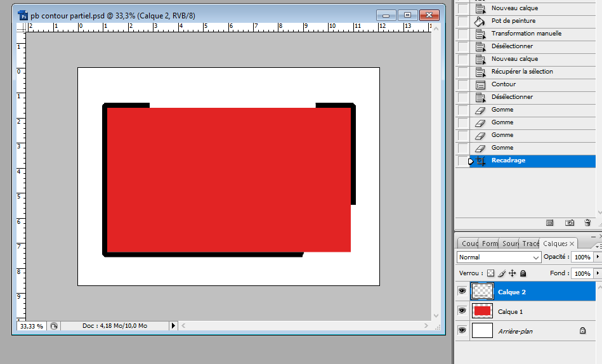Select the Calques tab
This screenshot has height=364, width=602.
[555, 244]
